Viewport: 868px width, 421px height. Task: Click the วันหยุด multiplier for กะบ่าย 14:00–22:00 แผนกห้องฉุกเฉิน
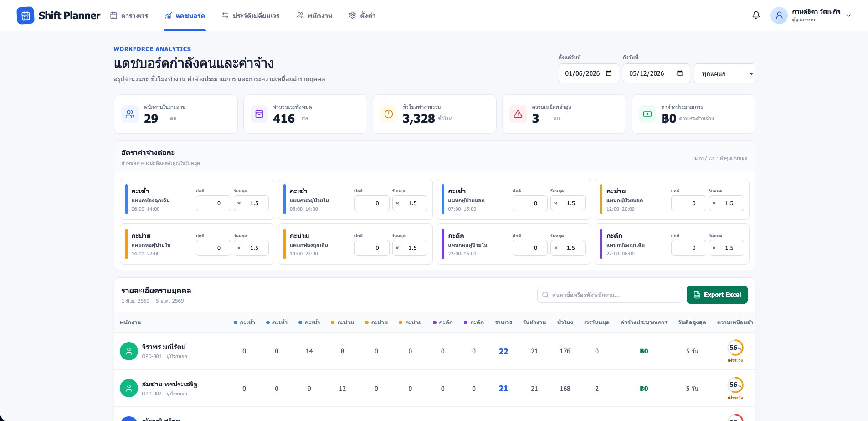(x=410, y=248)
